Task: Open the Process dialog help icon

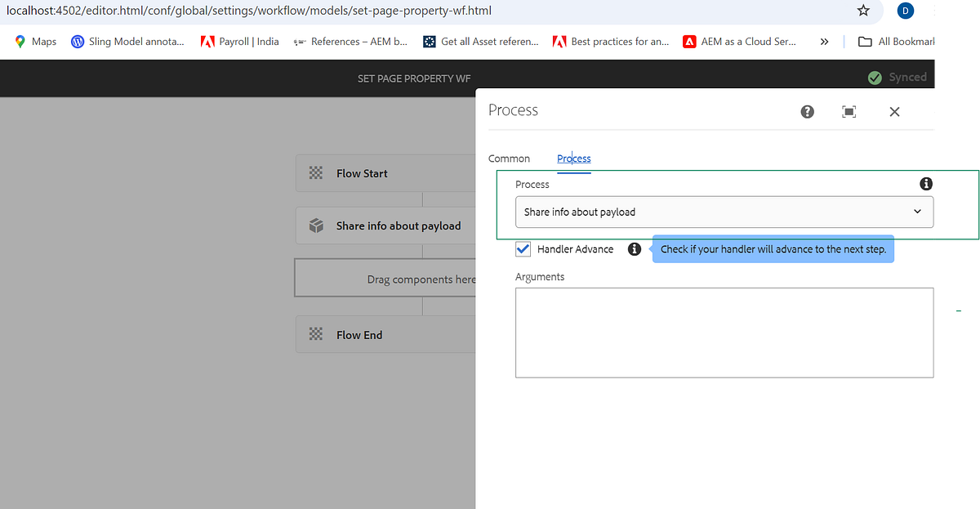Action: [x=807, y=111]
